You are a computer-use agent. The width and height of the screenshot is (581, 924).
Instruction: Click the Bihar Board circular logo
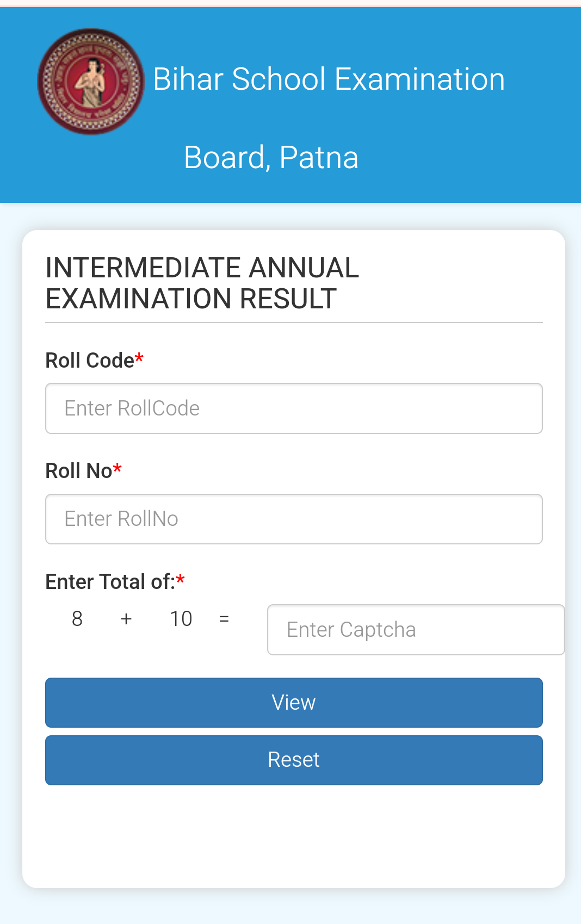point(91,82)
